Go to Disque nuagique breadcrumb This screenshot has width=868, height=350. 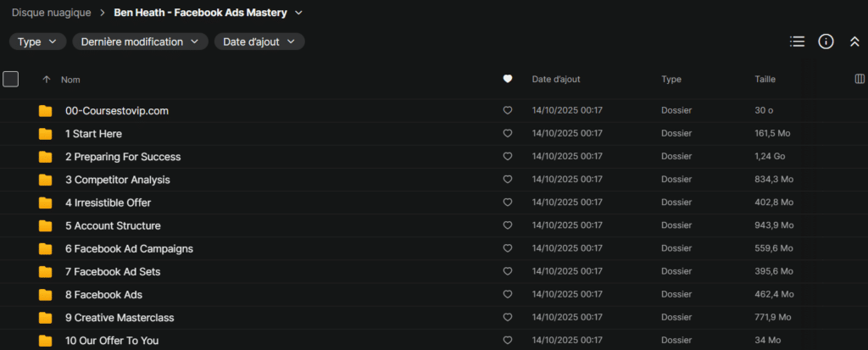[51, 13]
